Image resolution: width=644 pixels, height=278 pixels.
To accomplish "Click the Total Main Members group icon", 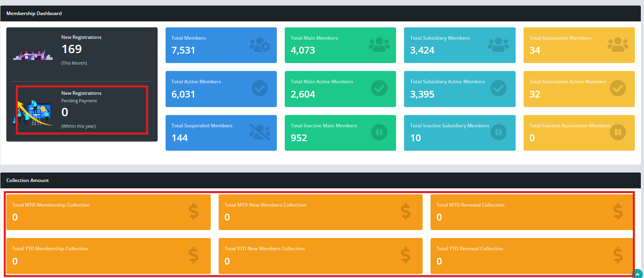I will 379,45.
